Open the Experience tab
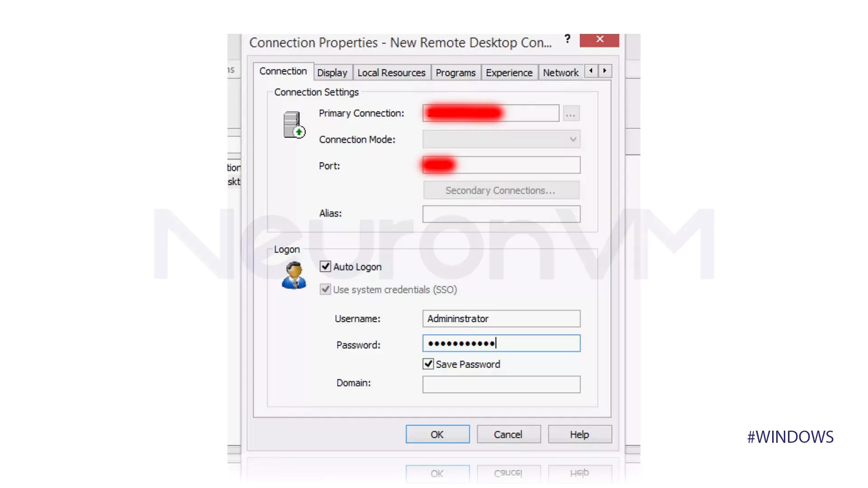868x488 pixels. pos(509,72)
